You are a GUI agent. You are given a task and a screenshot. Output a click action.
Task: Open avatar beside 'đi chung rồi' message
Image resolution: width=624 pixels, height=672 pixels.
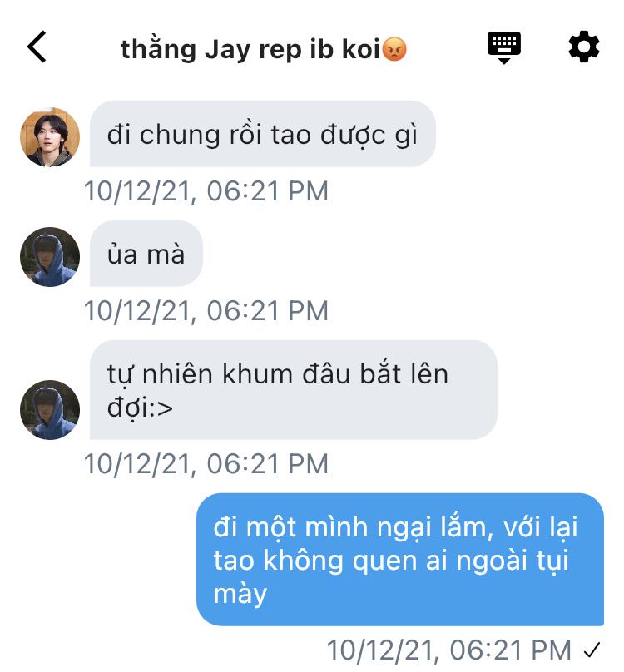(50, 136)
